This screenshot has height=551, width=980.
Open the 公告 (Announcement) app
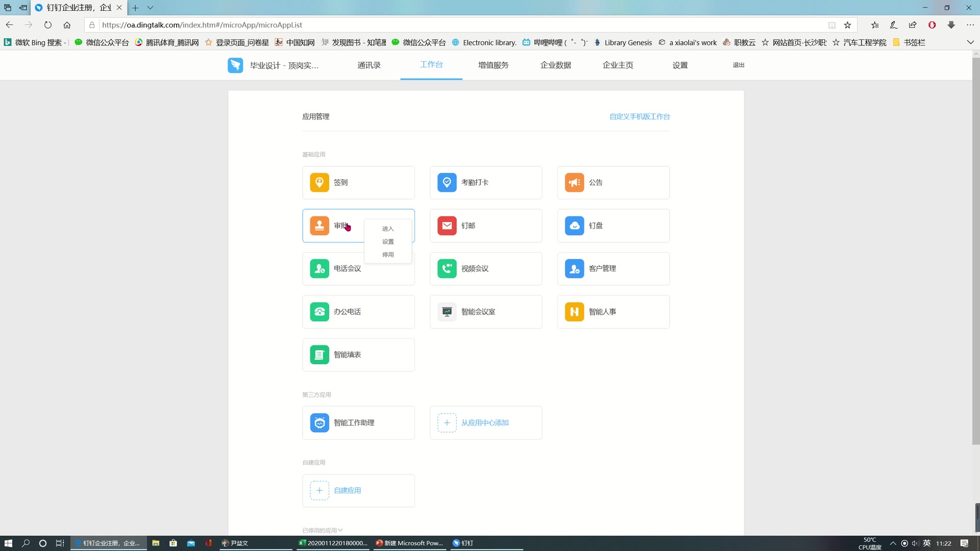point(613,182)
